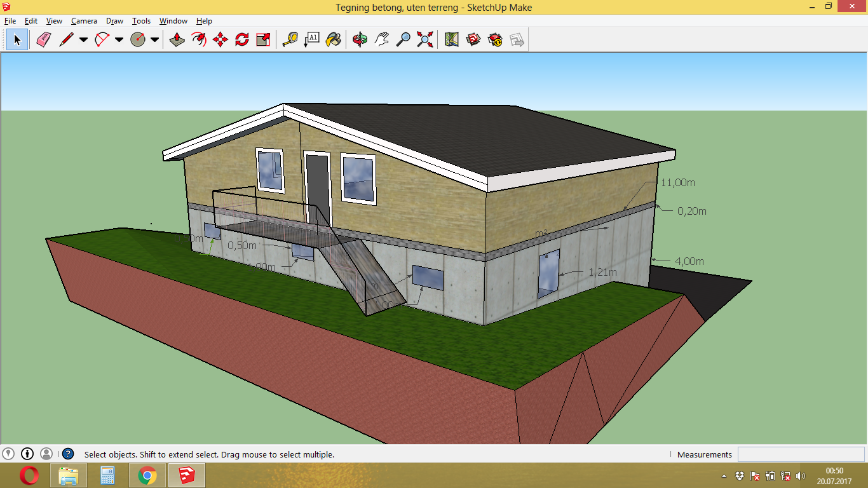
Task: Activate the Orbit tool
Action: (360, 39)
